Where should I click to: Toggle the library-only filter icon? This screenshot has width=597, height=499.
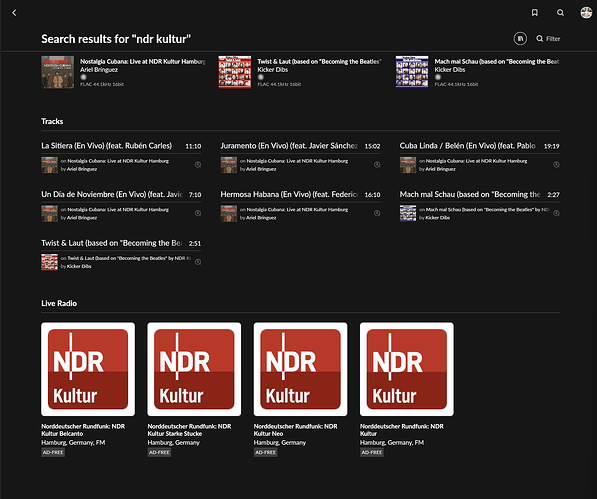(520, 38)
